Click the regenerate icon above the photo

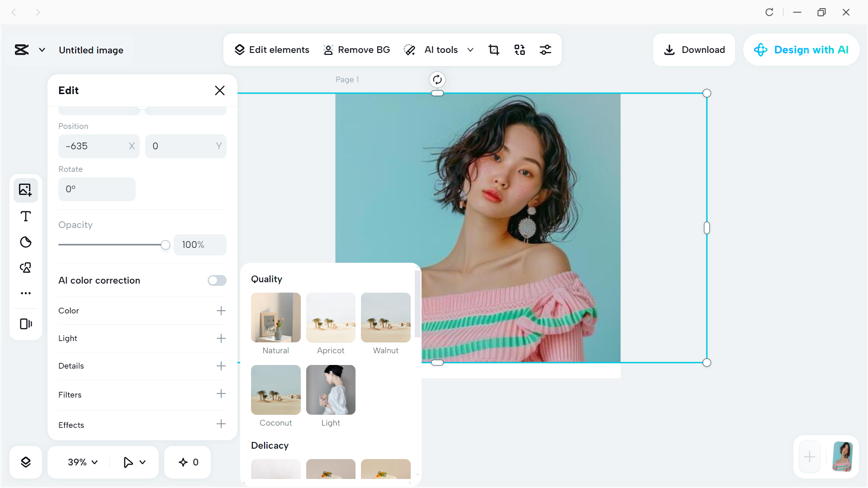(x=437, y=79)
